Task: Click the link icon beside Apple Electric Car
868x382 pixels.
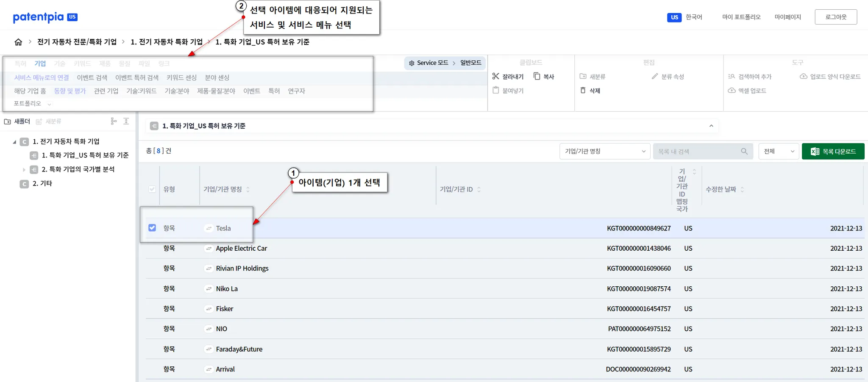Action: click(209, 249)
